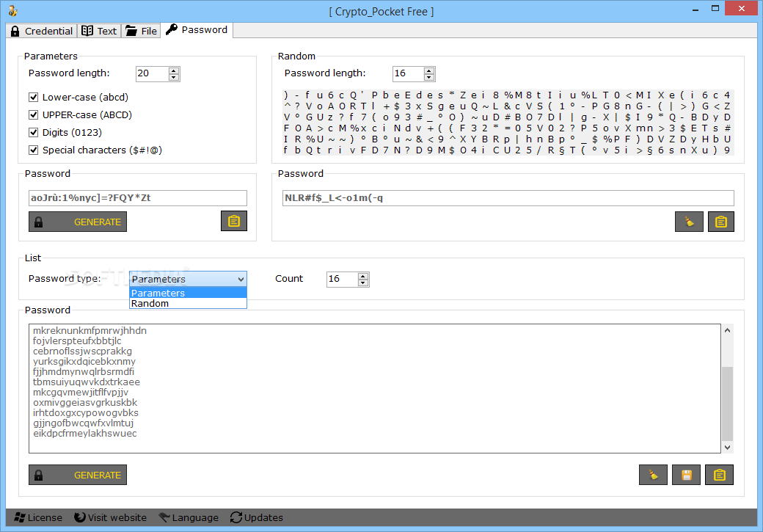Viewport: 763px width, 532px height.
Task: Click the random character grid in the Random group
Action: [508, 123]
